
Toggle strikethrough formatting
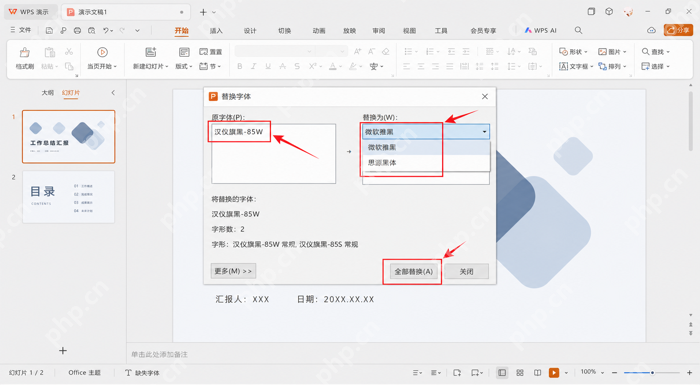pos(283,67)
